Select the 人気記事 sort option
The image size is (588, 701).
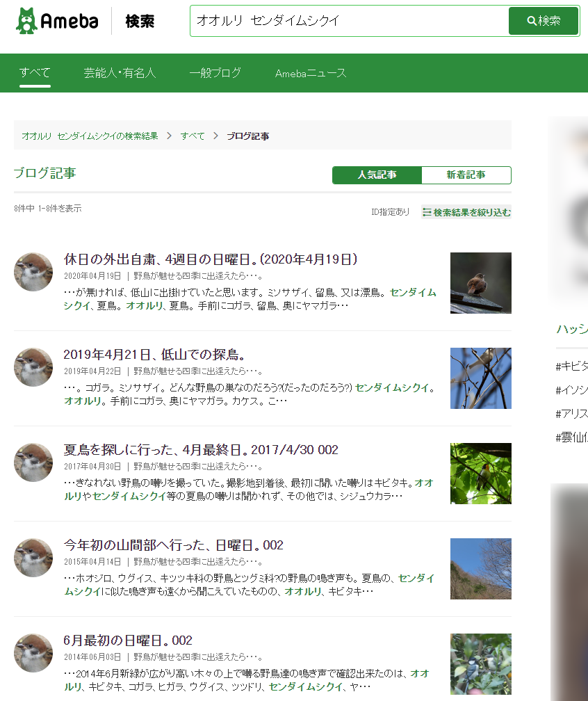[x=377, y=175]
